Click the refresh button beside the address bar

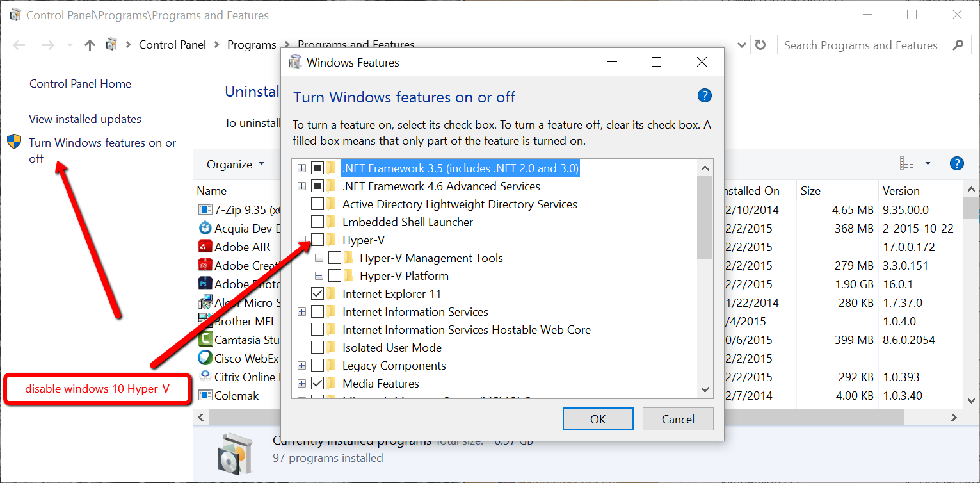pyautogui.click(x=760, y=45)
